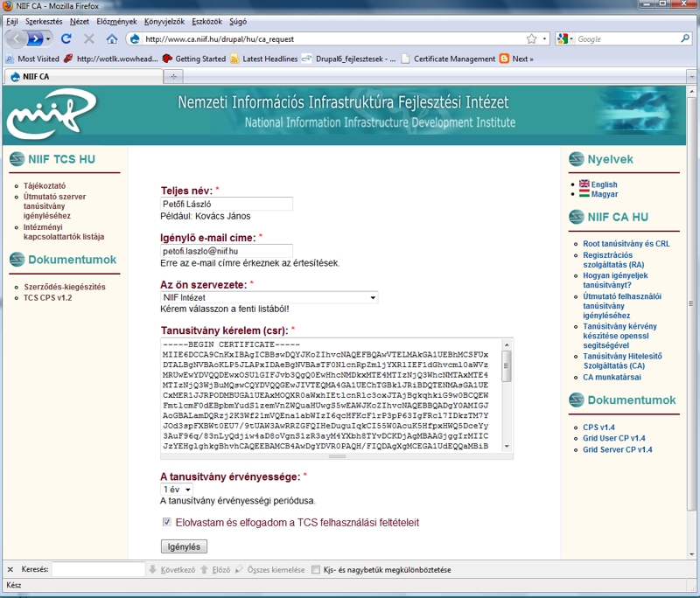Image resolution: width=700 pixels, height=598 pixels.
Task: Click the CSR textarea scrollbar thumb
Action: point(507,365)
